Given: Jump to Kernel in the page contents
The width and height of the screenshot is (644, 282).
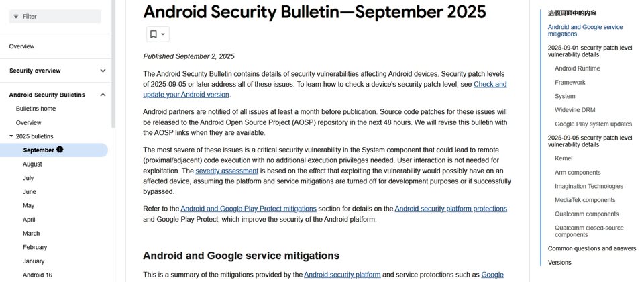Looking at the screenshot, I should [x=563, y=158].
